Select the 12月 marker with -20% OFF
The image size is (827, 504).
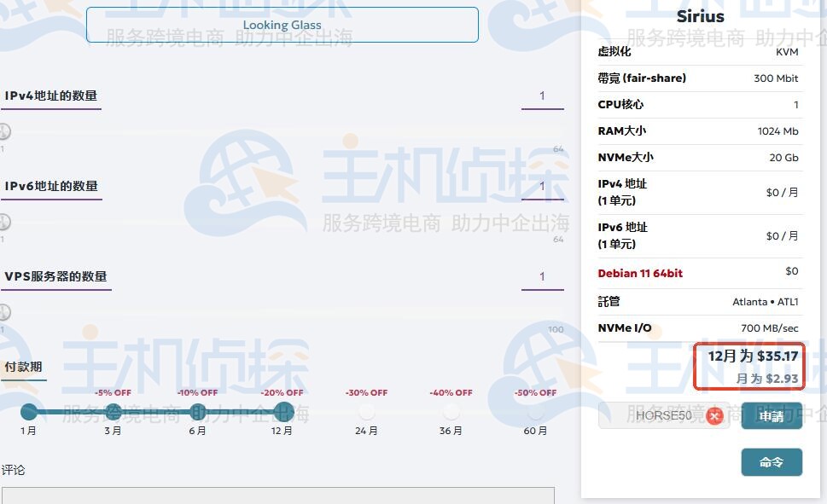(x=282, y=410)
